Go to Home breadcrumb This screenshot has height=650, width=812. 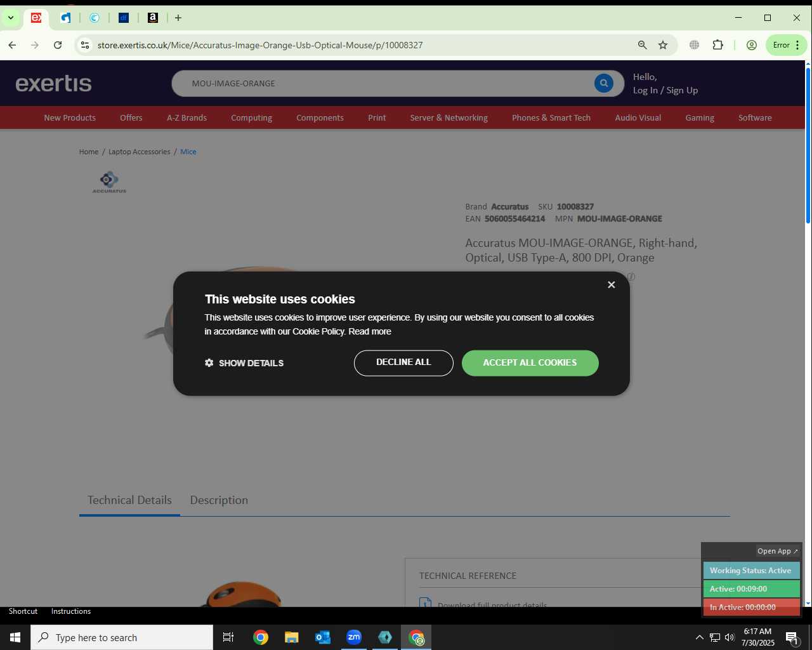pyautogui.click(x=89, y=152)
